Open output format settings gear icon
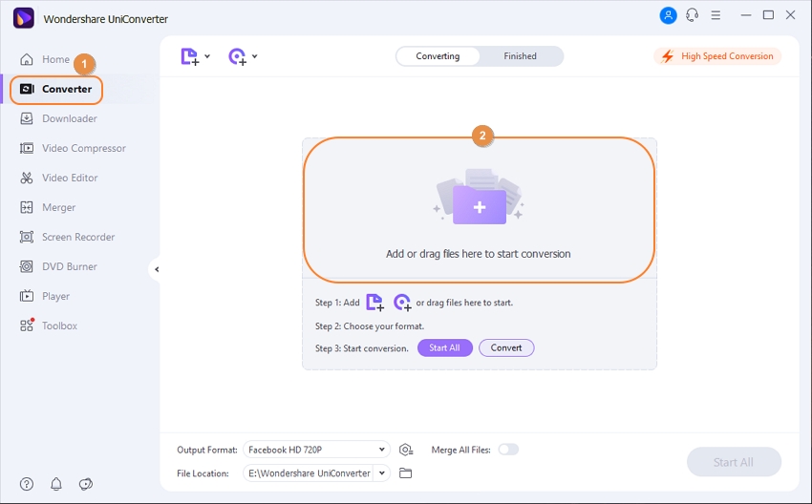Viewport: 812px width, 504px height. [x=406, y=450]
